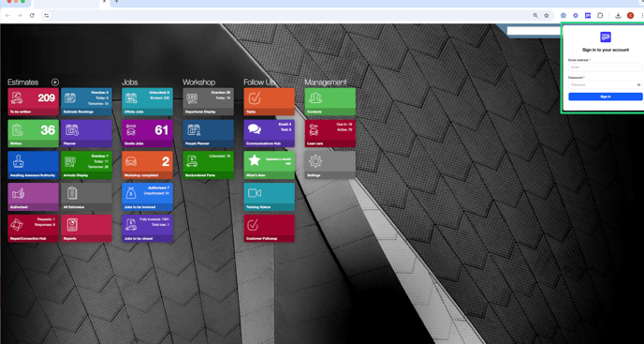Open the RepairConnection Hub tile
Screen dimensions: 644x344
pos(34,229)
